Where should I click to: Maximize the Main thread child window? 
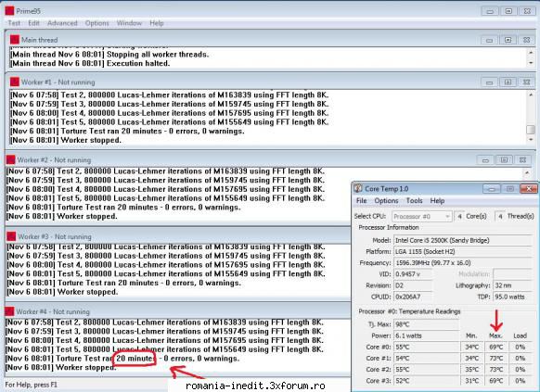point(508,40)
